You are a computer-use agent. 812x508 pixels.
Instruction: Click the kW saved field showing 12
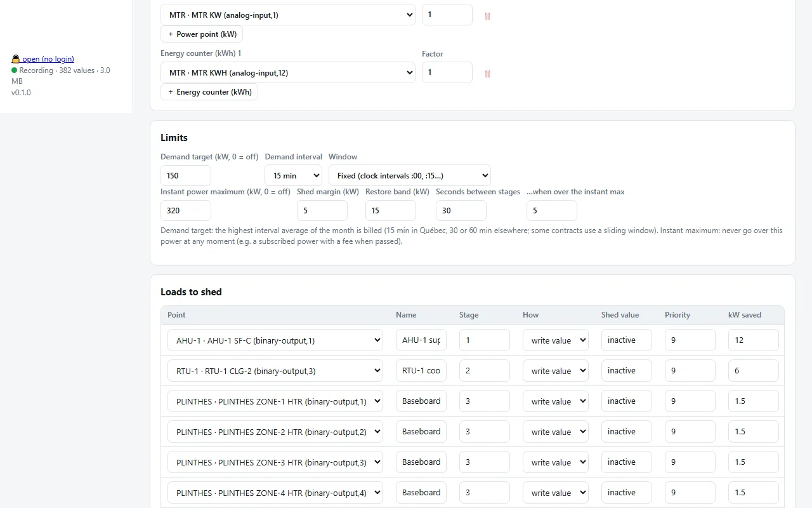coord(754,340)
